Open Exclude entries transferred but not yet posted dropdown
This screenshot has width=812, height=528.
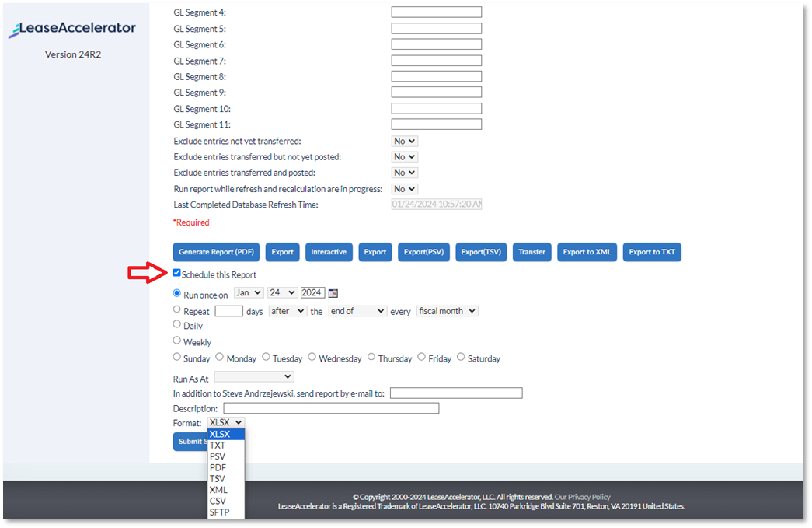click(405, 157)
